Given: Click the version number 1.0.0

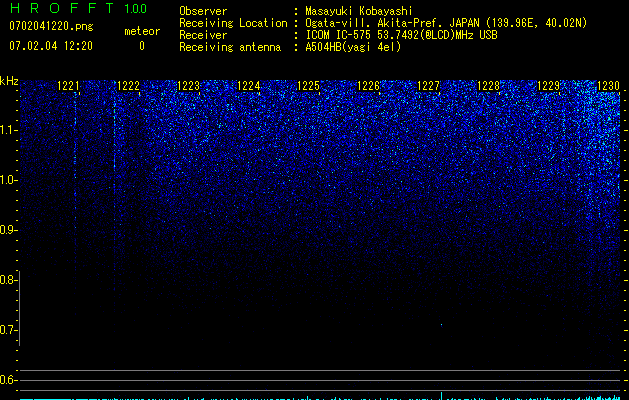Looking at the screenshot, I should click(x=136, y=9).
